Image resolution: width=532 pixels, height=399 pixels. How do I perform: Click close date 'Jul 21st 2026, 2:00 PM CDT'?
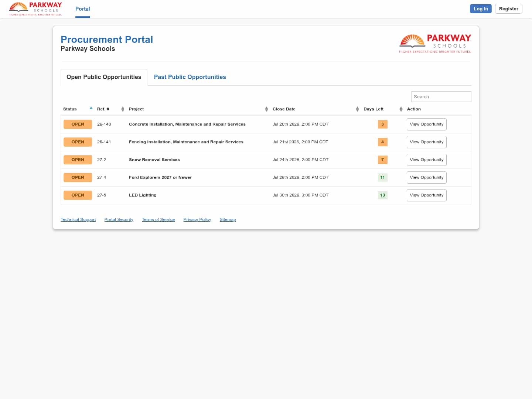[x=300, y=142]
